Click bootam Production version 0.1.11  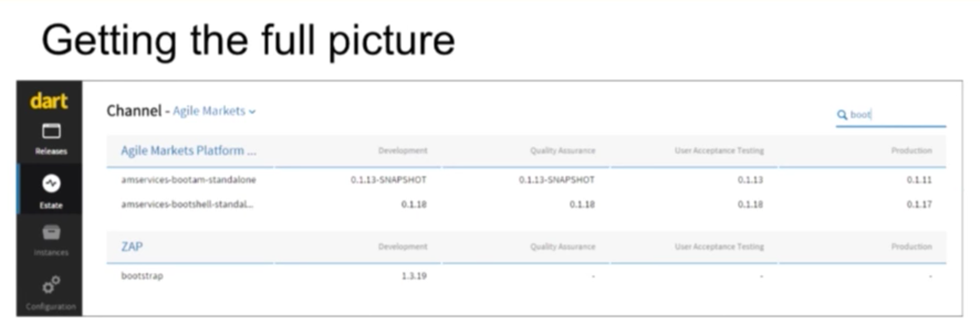pyautogui.click(x=919, y=180)
